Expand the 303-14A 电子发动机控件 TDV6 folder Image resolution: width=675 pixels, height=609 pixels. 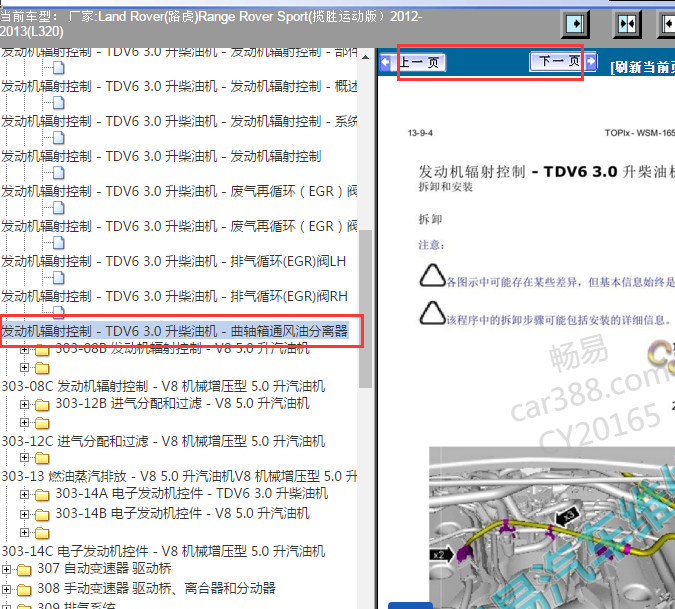pyautogui.click(x=25, y=495)
